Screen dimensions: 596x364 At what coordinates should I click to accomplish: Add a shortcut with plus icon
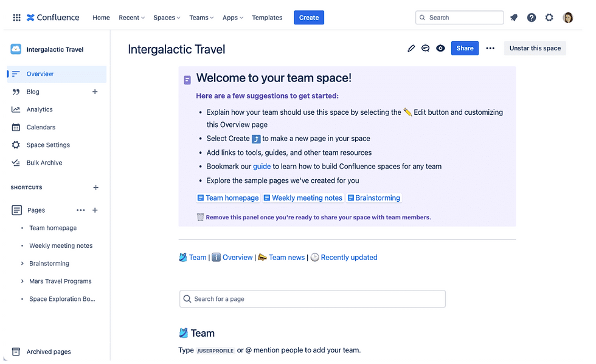tap(96, 187)
